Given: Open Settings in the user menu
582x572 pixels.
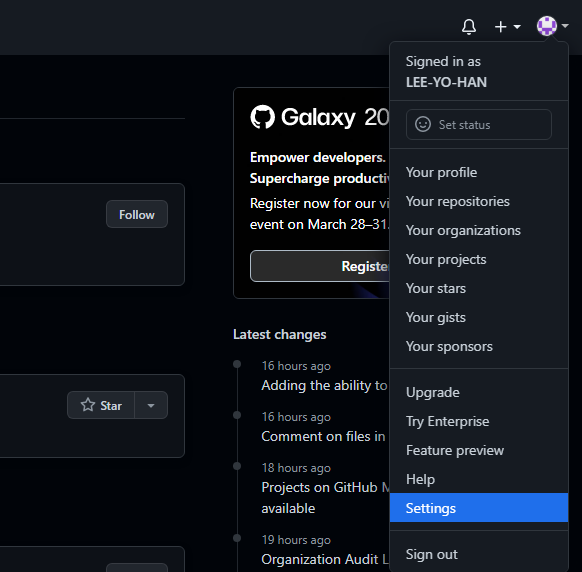Looking at the screenshot, I should click(479, 508).
